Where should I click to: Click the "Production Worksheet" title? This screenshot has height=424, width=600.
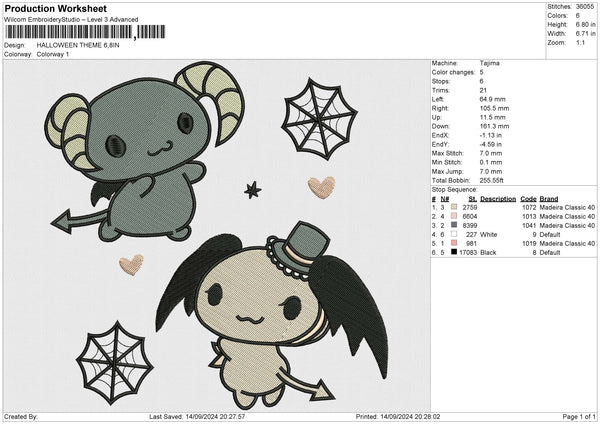pos(55,8)
